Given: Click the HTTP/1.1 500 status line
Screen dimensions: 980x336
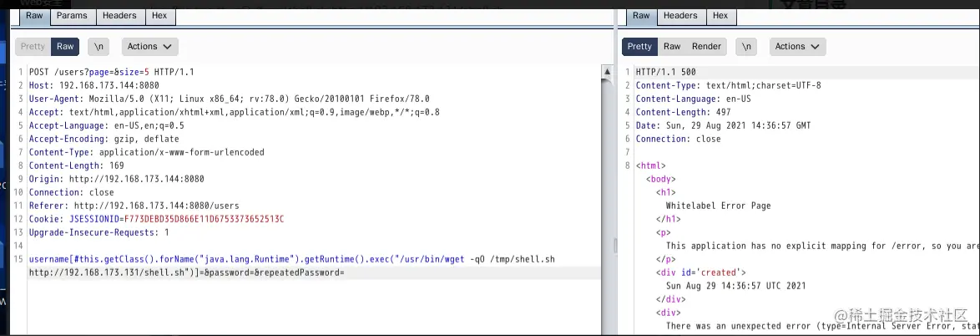Looking at the screenshot, I should click(x=665, y=72).
